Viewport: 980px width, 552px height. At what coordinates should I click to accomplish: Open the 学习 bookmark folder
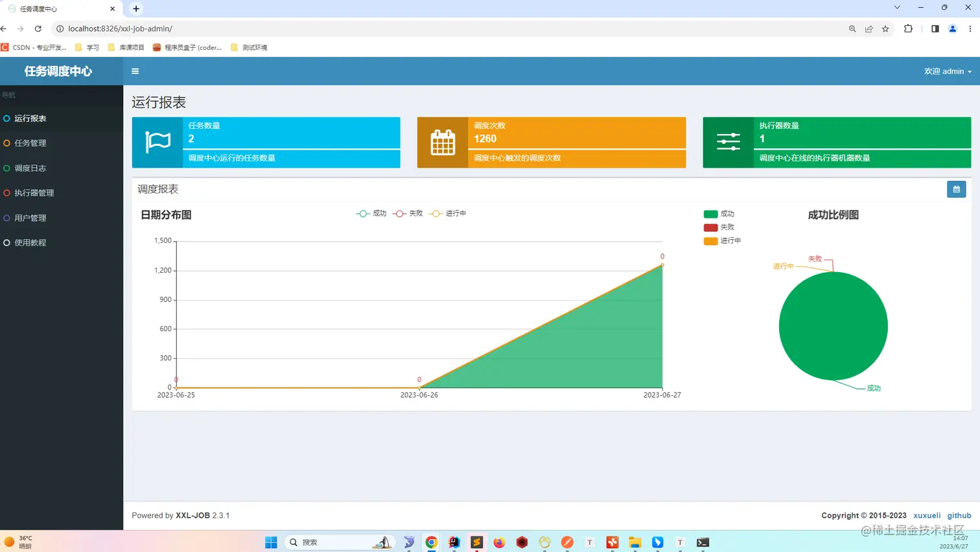[87, 47]
